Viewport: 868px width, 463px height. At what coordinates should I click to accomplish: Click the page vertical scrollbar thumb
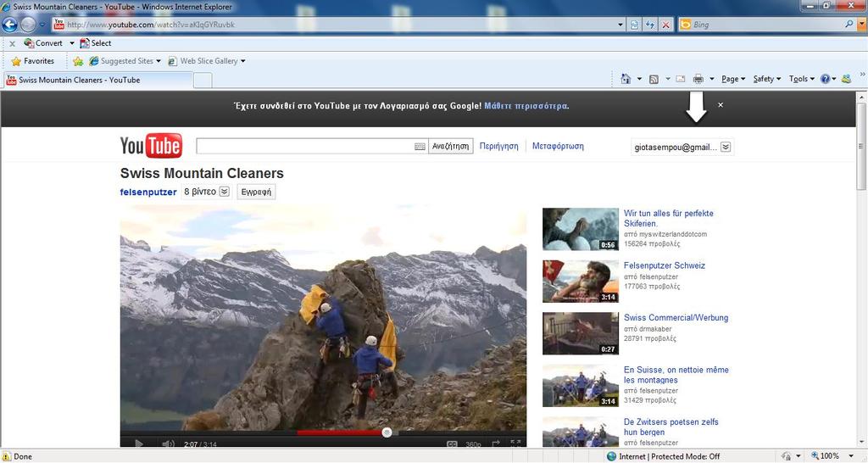[861, 147]
